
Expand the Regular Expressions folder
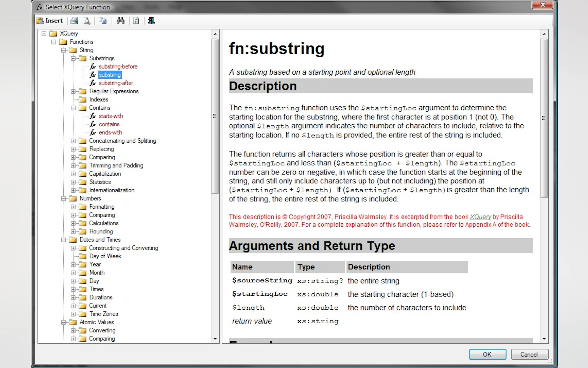click(73, 91)
